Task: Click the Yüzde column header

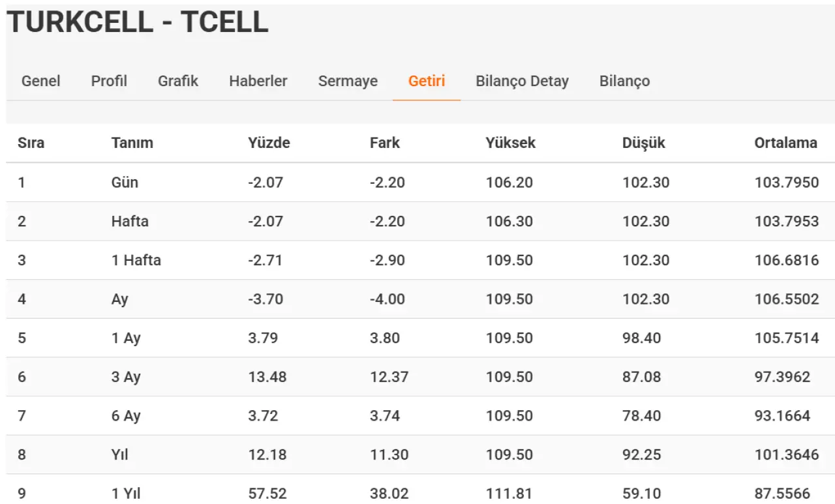Action: [x=269, y=143]
